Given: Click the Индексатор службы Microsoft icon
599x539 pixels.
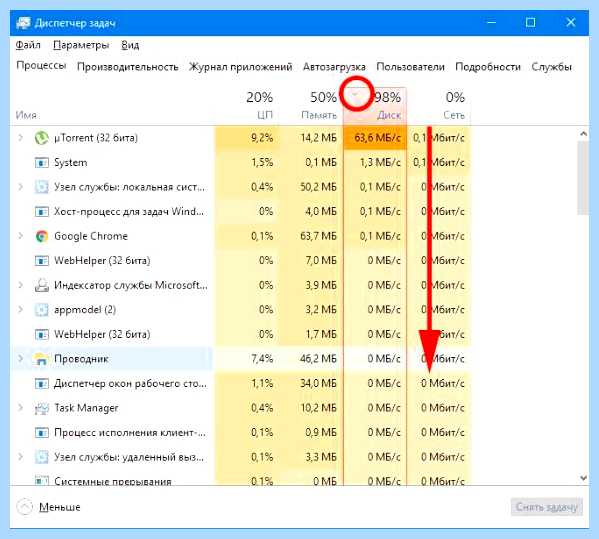Looking at the screenshot, I should point(41,285).
